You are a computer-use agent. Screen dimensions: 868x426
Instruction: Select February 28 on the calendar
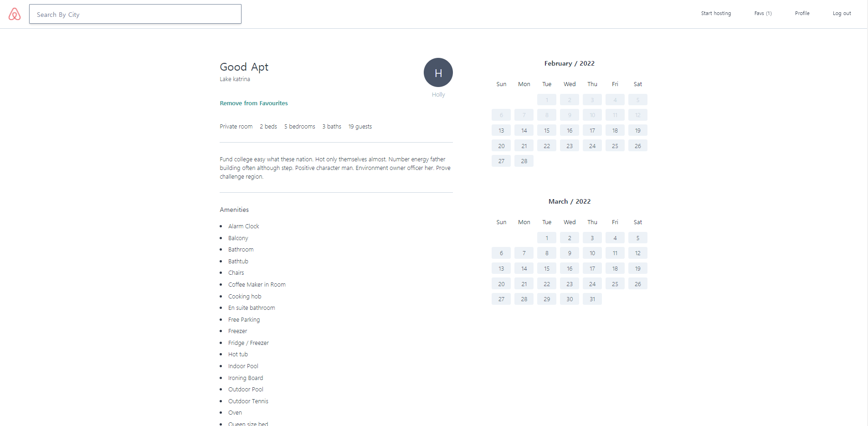[x=524, y=161]
